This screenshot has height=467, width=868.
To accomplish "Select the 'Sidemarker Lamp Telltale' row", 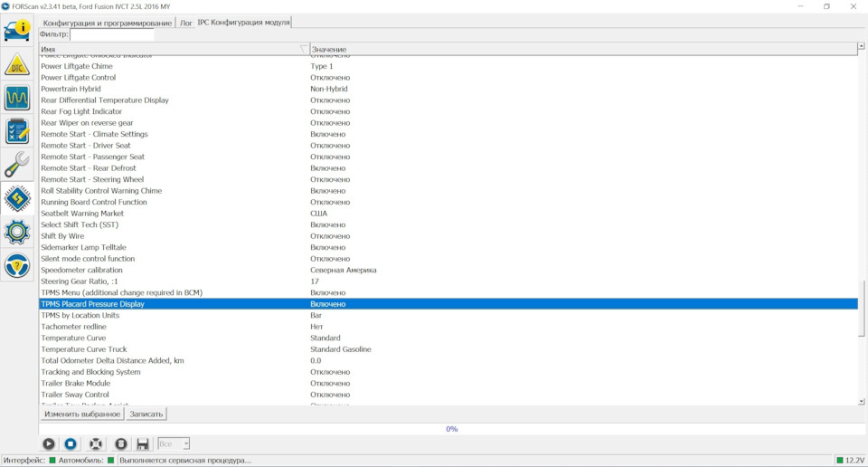I will click(x=448, y=247).
